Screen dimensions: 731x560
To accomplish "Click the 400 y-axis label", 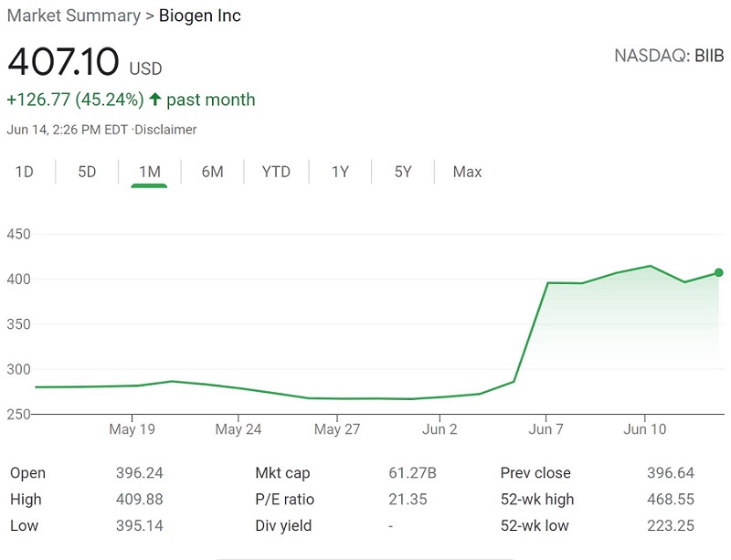I will pyautogui.click(x=18, y=280).
